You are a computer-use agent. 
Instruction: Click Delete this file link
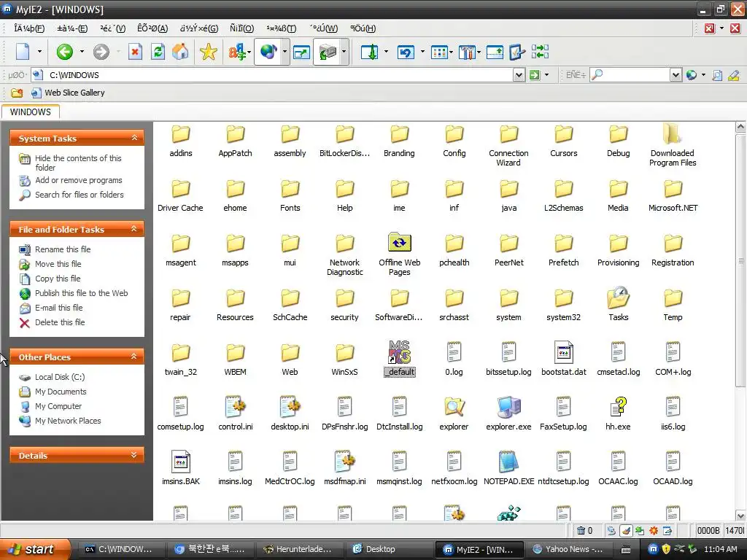coord(60,322)
